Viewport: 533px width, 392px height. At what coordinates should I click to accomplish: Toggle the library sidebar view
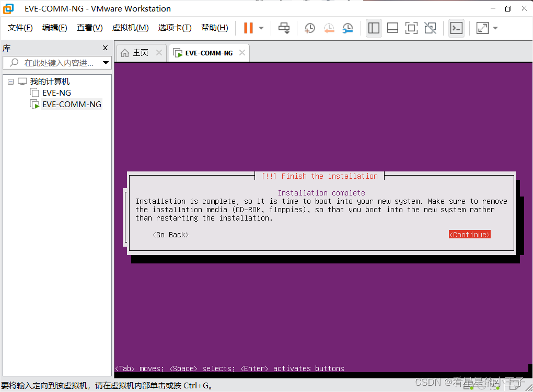pos(374,28)
